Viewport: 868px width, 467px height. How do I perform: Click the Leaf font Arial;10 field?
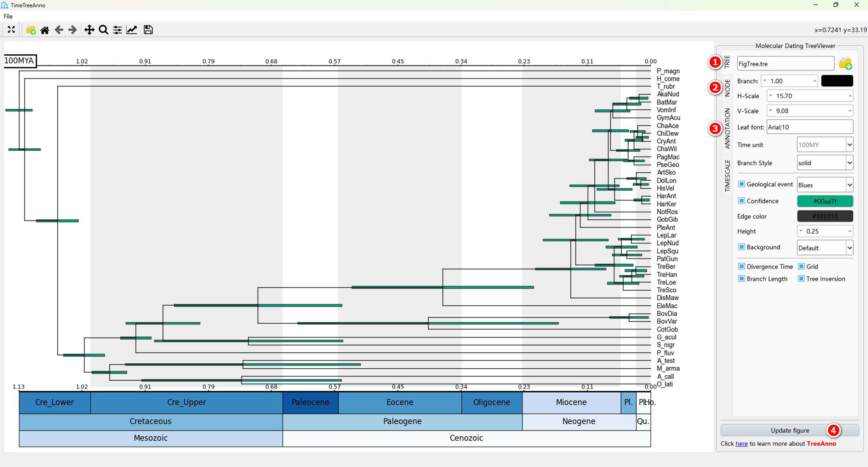coord(810,127)
